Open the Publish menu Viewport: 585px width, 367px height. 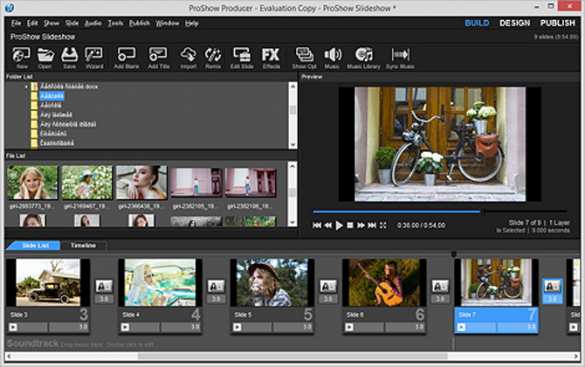[139, 23]
